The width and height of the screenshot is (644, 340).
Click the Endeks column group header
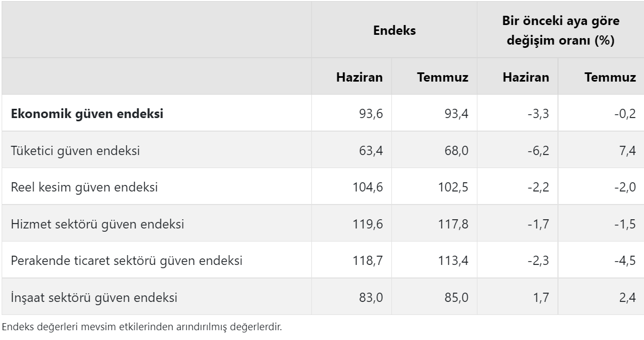[394, 30]
